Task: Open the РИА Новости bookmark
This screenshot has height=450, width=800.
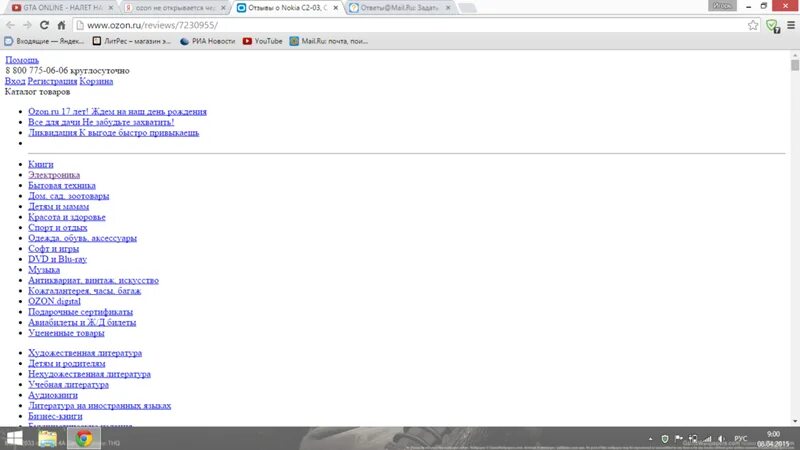Action: click(208, 41)
